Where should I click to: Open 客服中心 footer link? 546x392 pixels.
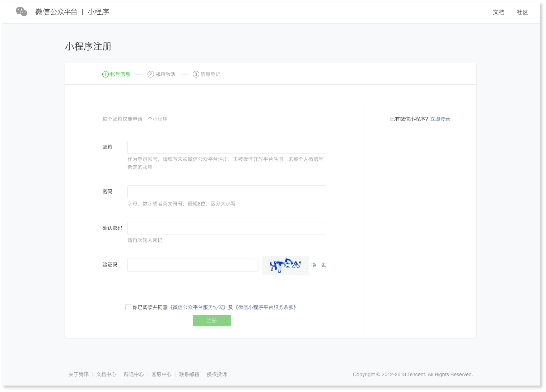[162, 374]
